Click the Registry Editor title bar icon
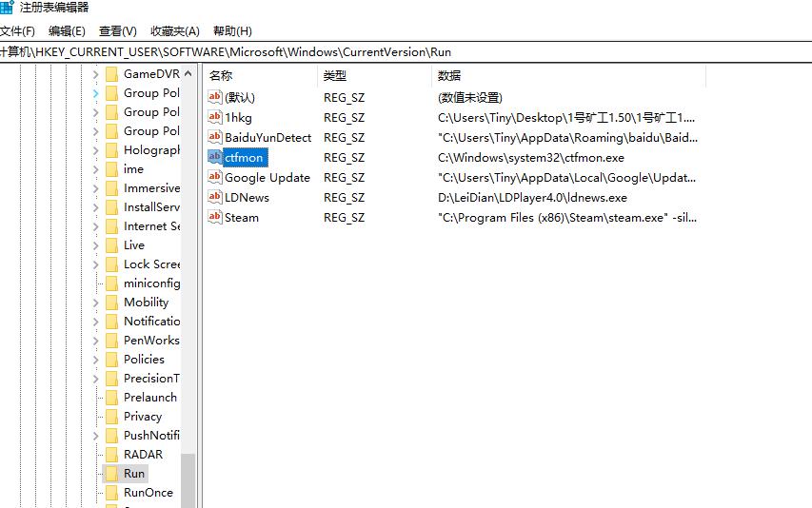The width and height of the screenshot is (812, 508). [x=7, y=8]
